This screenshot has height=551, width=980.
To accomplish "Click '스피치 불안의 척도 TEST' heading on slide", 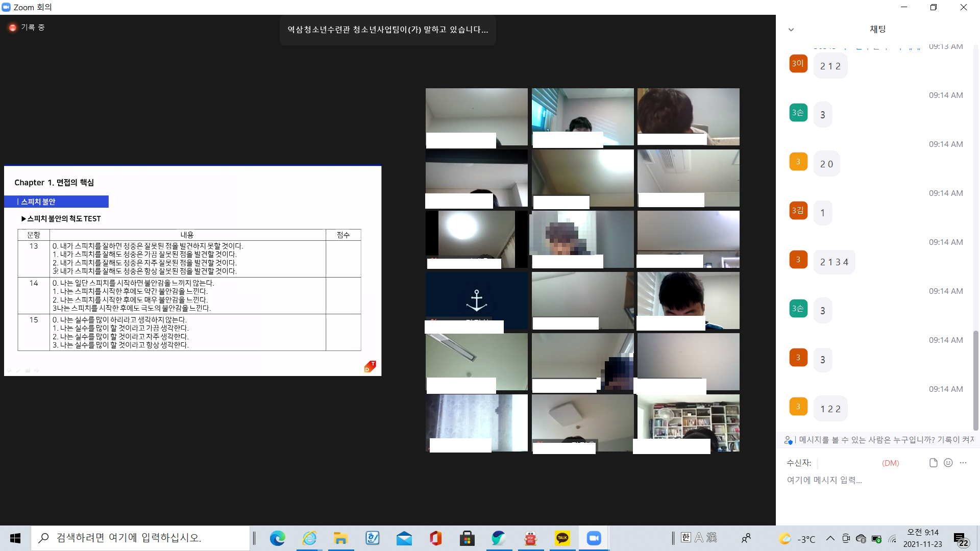I will coord(61,218).
